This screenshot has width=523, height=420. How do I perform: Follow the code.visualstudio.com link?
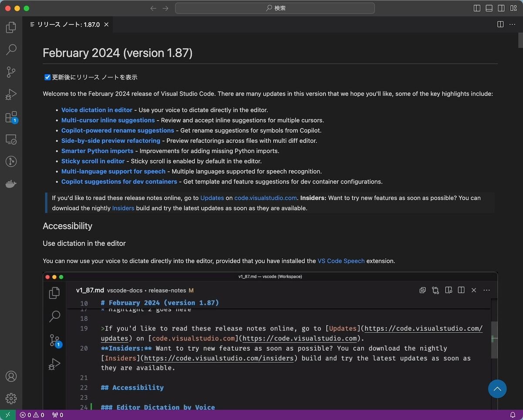tap(265, 198)
